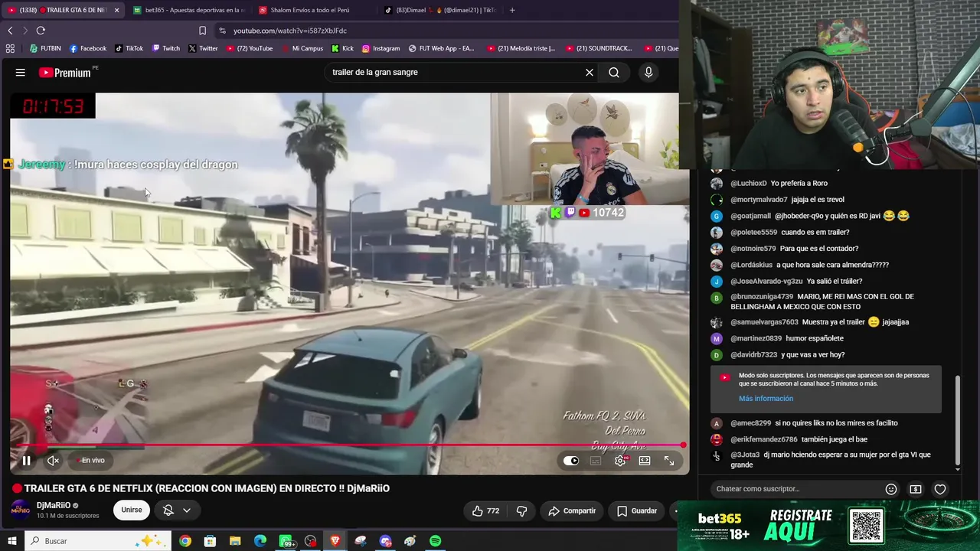980x551 pixels.
Task: Bookmark this page icon
Action: coord(202,31)
